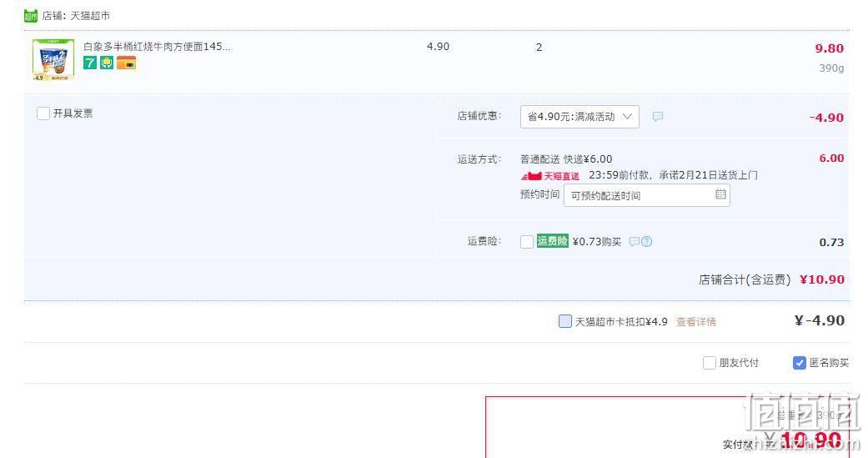Expand the 省4.90元:满减活动 discount dropdown
Viewport: 868px width, 458px height.
pos(580,116)
